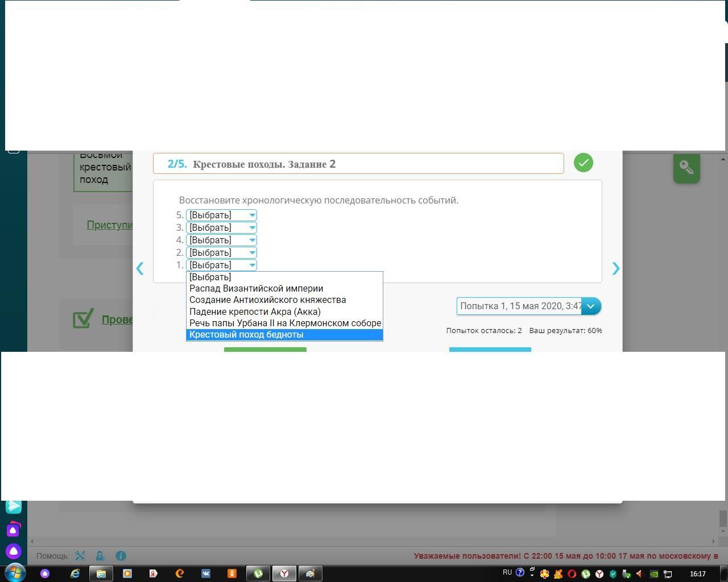This screenshot has height=582, width=728.
Task: Open the Windows Start menu
Action: click(x=14, y=573)
